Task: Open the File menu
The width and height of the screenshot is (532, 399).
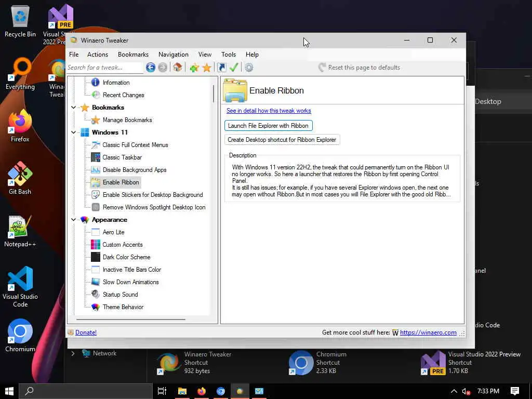Action: pyautogui.click(x=74, y=54)
